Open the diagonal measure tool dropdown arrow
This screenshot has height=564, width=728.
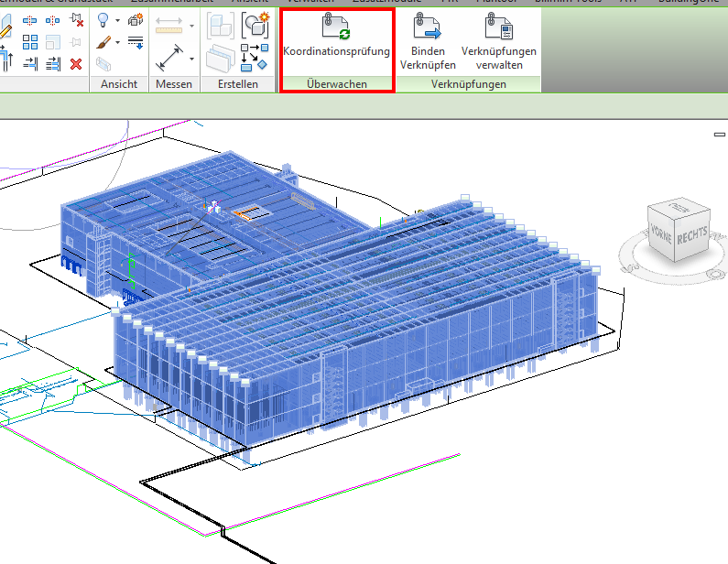(x=192, y=60)
